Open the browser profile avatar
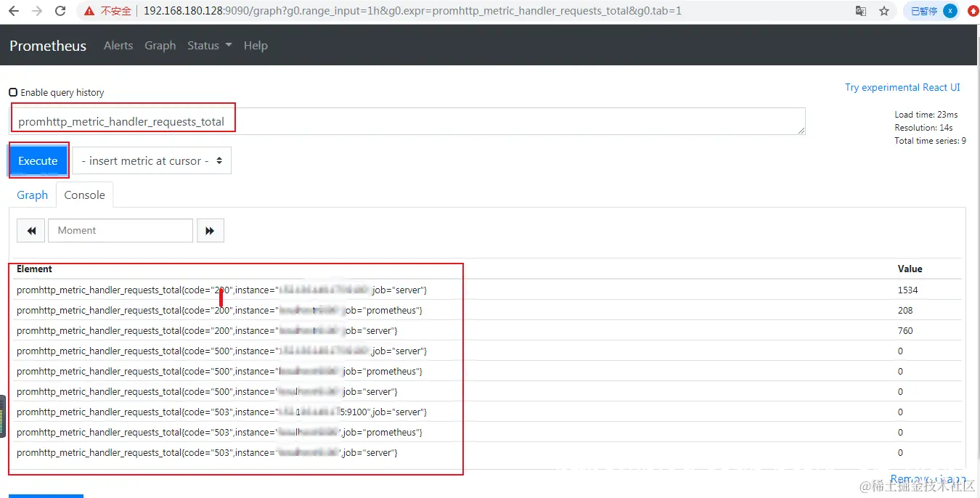 point(950,11)
